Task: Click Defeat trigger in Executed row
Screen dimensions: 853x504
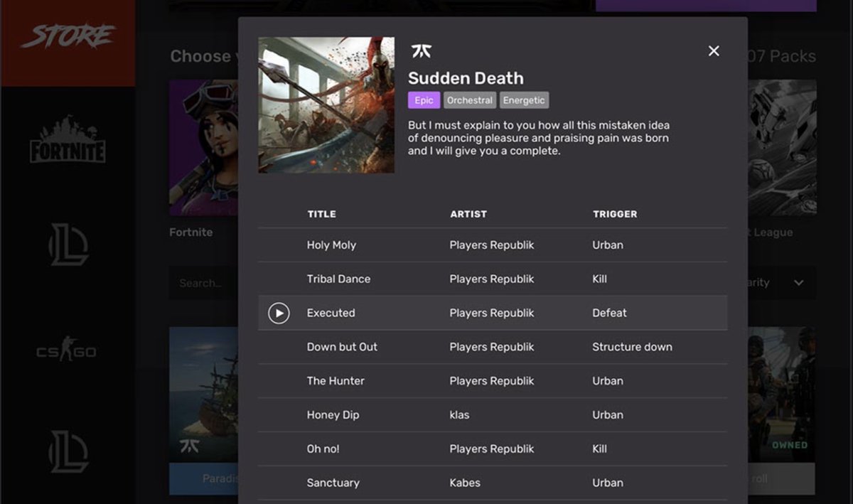Action: click(x=609, y=313)
